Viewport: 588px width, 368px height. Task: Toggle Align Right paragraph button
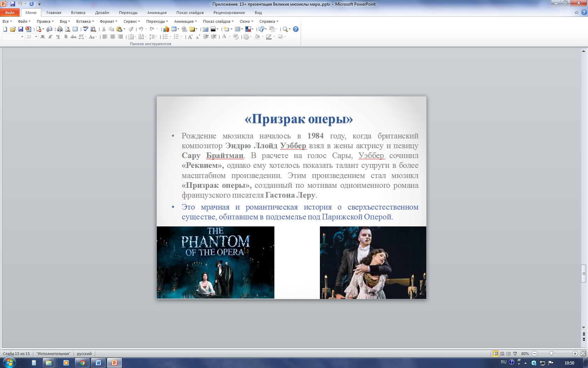tap(120, 37)
